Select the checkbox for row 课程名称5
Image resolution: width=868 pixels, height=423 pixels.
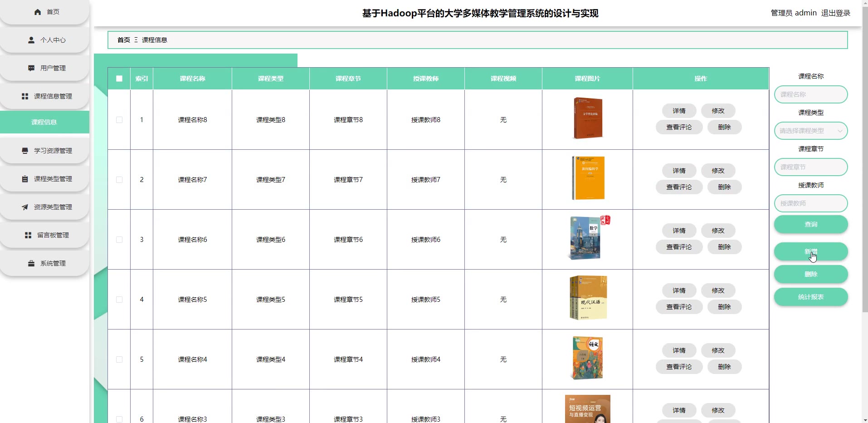click(x=119, y=300)
